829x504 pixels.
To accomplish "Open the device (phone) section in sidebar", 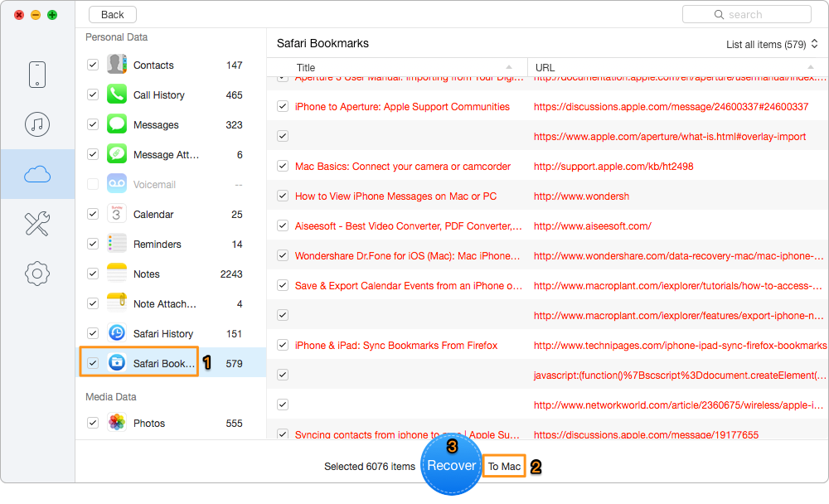I will point(37,75).
